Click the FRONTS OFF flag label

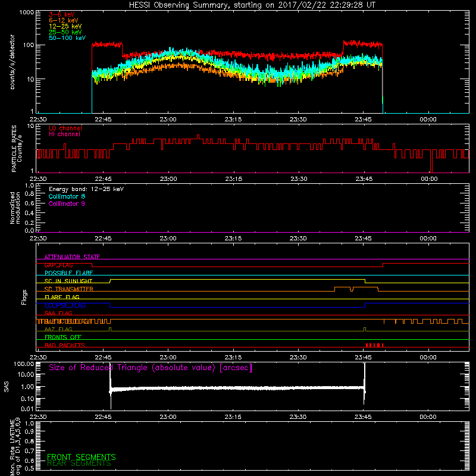(63, 337)
